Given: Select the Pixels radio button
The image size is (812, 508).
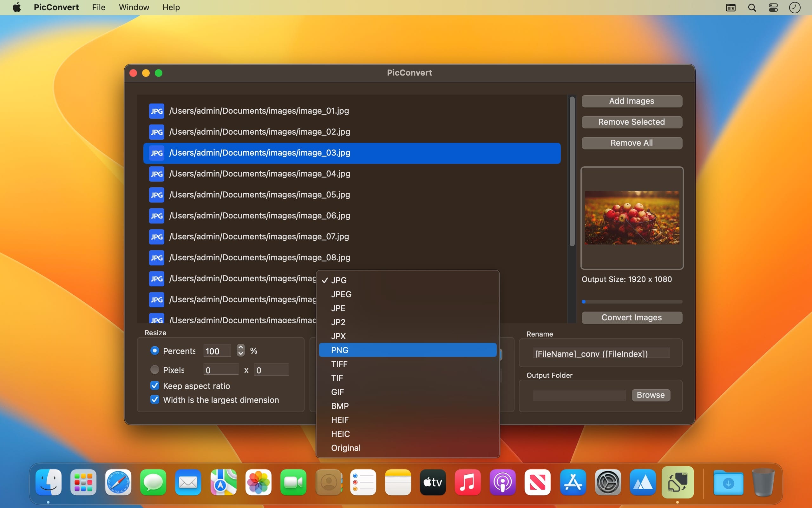Looking at the screenshot, I should [154, 370].
